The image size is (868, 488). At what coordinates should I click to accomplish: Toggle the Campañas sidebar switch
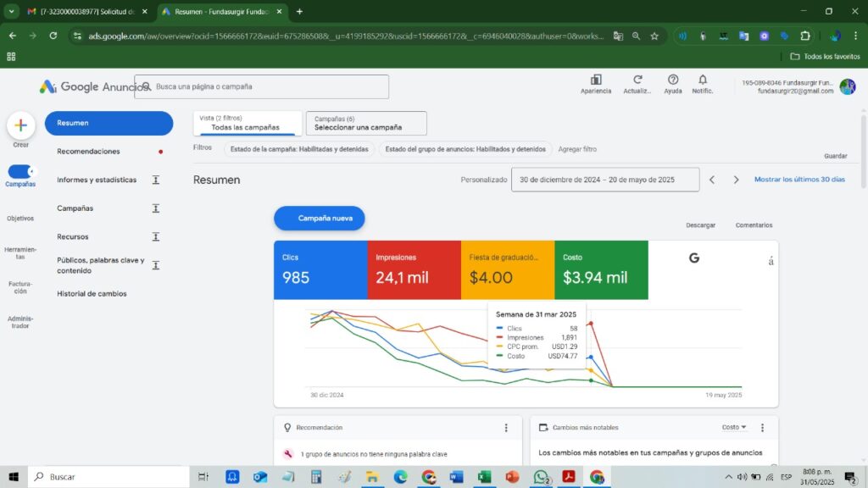coord(20,171)
